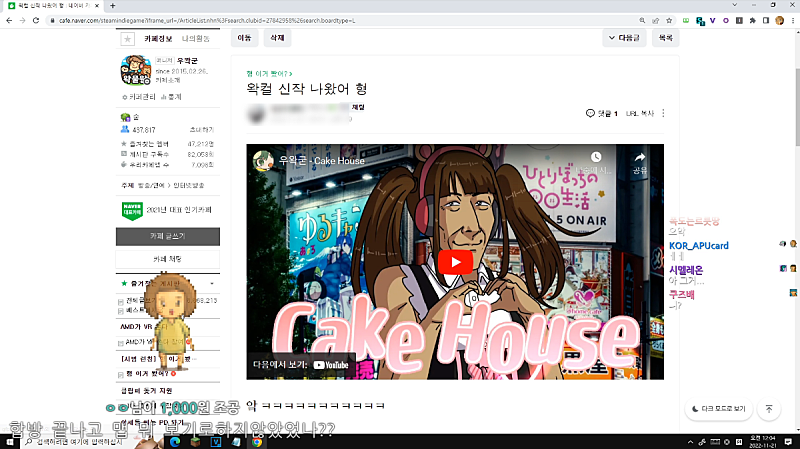Image resolution: width=800 pixels, height=449 pixels.
Task: Click the share page icon in address bar
Action: (656, 20)
